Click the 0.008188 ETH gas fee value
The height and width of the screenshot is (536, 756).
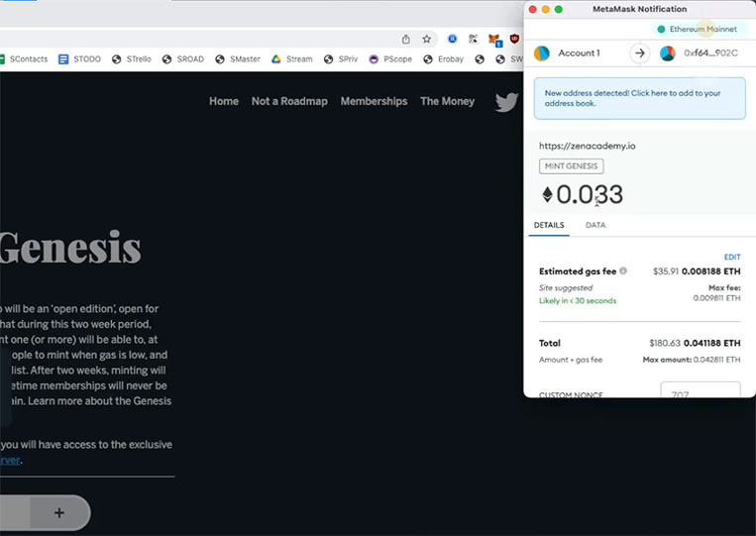tap(711, 271)
